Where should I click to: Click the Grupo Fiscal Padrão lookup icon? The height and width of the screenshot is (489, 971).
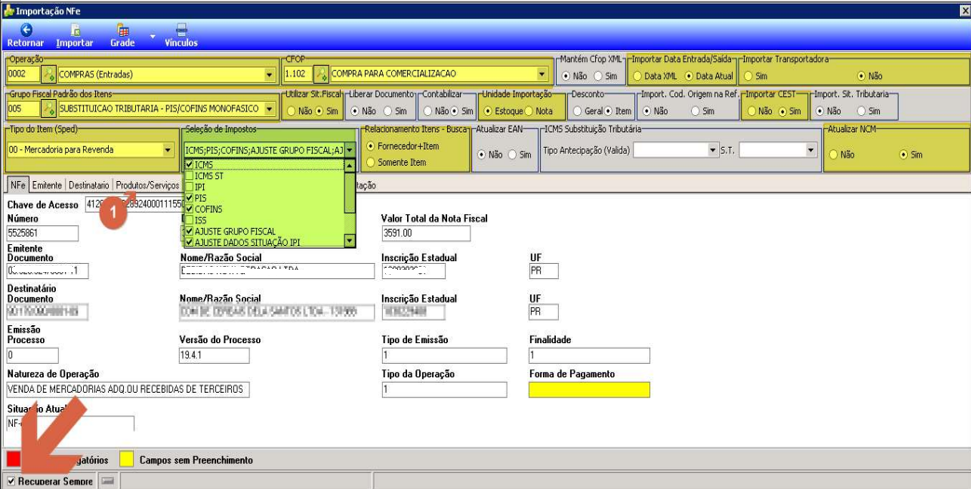48,109
